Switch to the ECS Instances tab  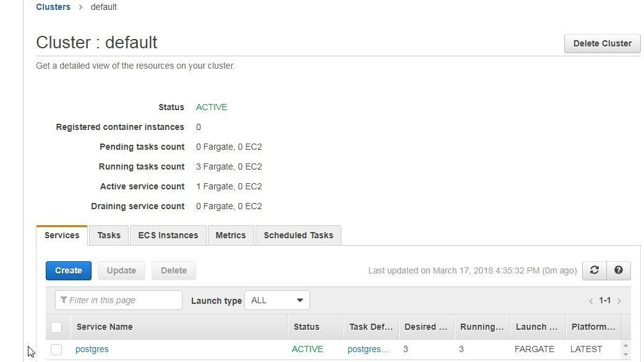coord(168,235)
